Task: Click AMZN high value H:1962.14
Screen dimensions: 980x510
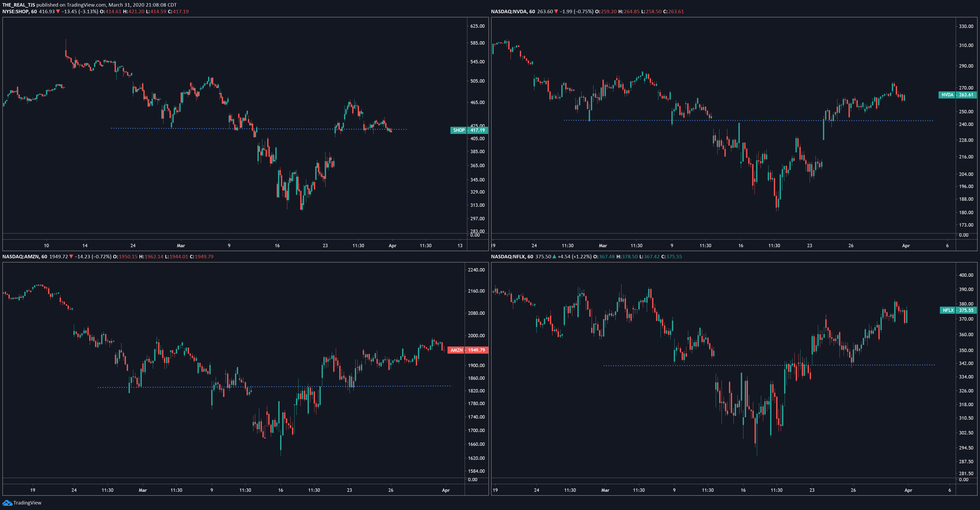Action: (x=151, y=256)
